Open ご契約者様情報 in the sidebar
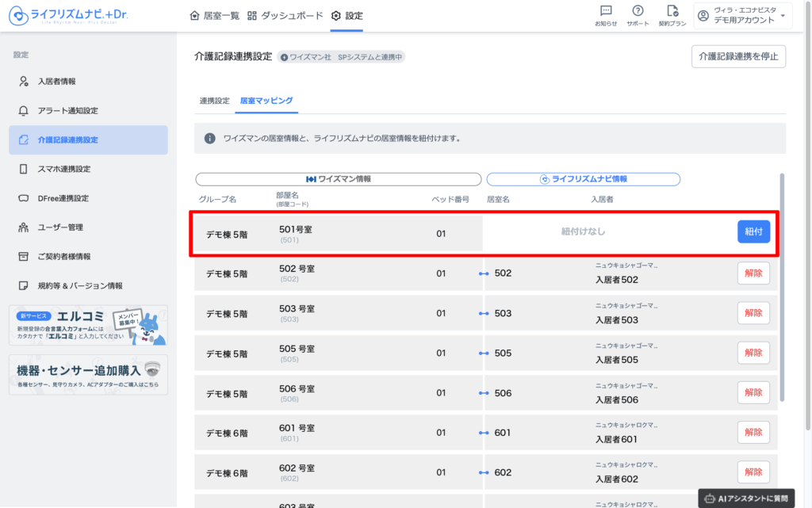 [64, 257]
